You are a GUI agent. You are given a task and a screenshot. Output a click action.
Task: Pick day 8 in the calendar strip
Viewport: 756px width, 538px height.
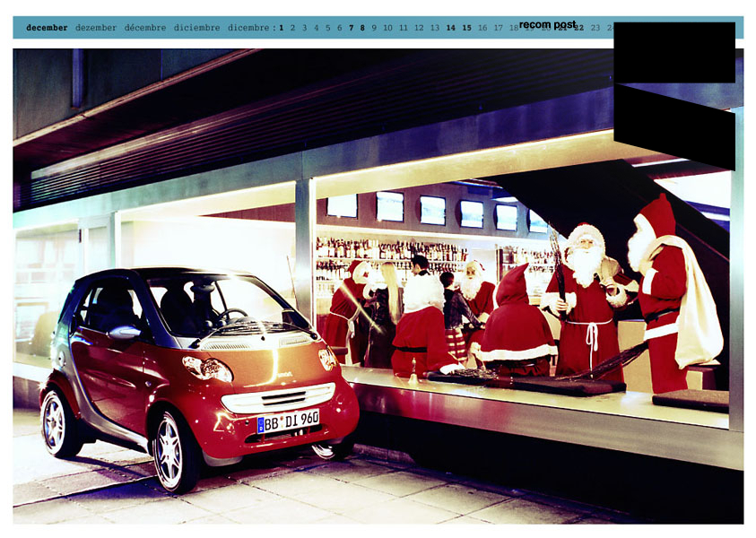point(362,28)
